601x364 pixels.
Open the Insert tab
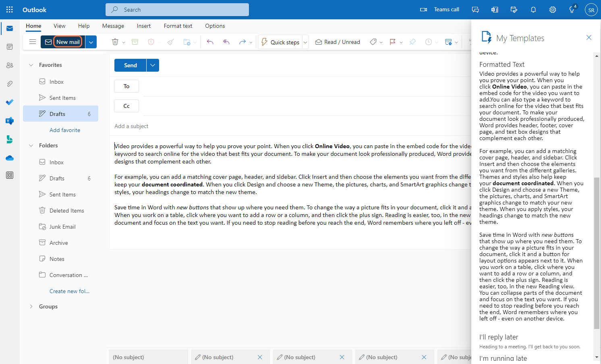point(143,26)
